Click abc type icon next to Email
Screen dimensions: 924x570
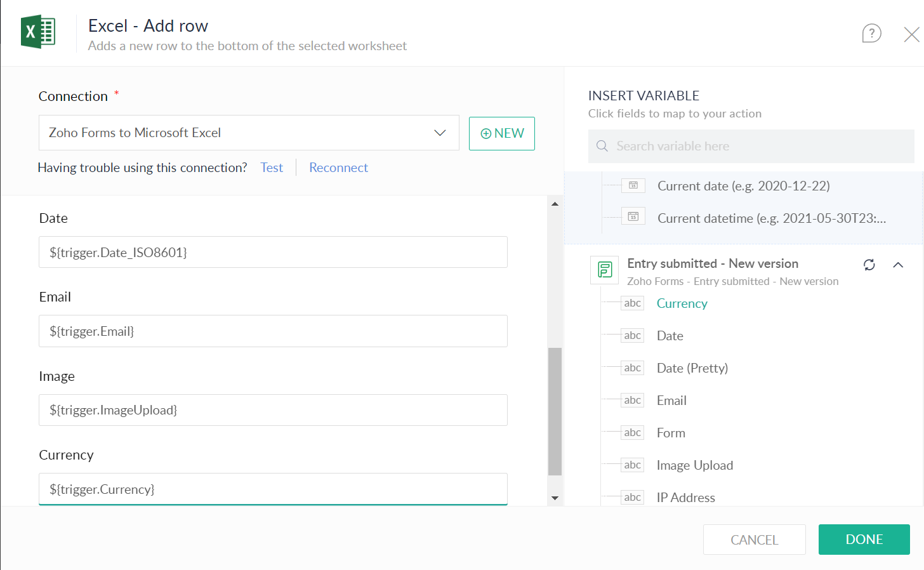[632, 401]
